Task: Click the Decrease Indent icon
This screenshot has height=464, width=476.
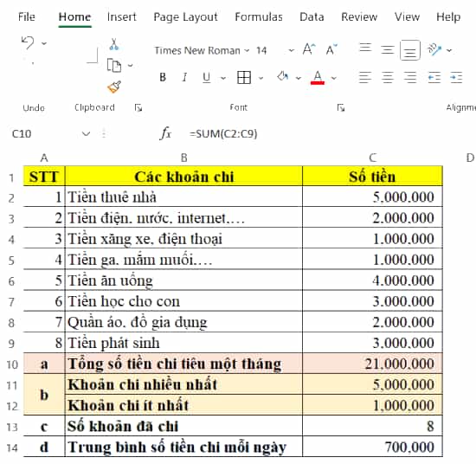Action: point(434,77)
